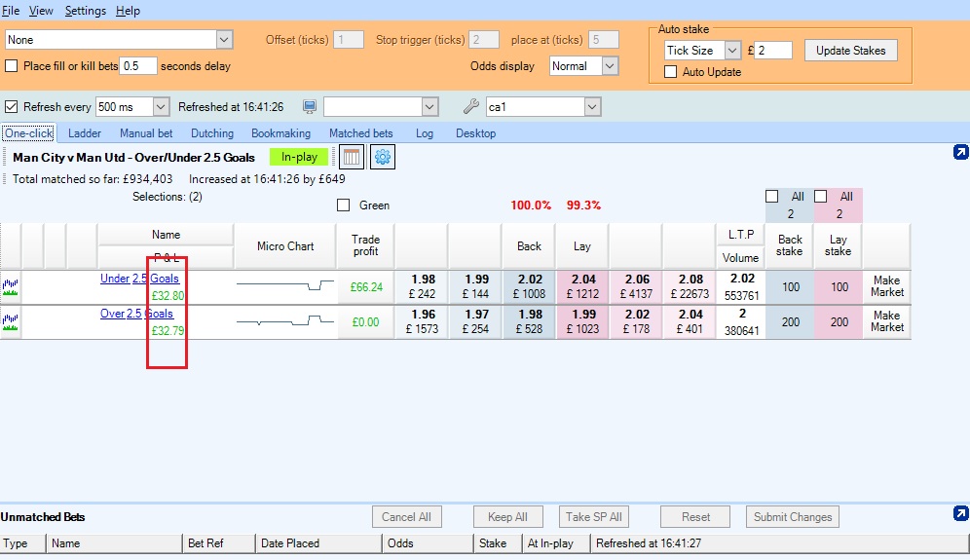Image resolution: width=970 pixels, height=560 pixels.
Task: Pop out the market panel with blue arrow
Action: coord(960,152)
